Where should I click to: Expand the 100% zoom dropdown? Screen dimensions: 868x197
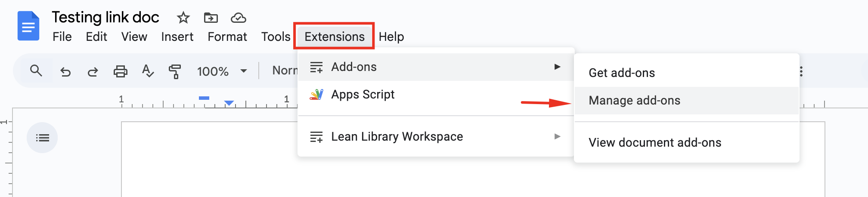click(222, 71)
